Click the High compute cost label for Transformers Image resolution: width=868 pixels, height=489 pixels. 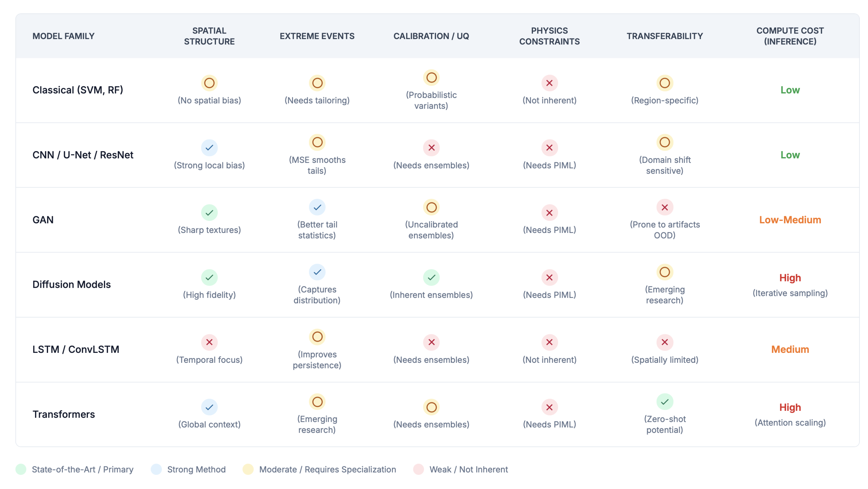pyautogui.click(x=790, y=407)
